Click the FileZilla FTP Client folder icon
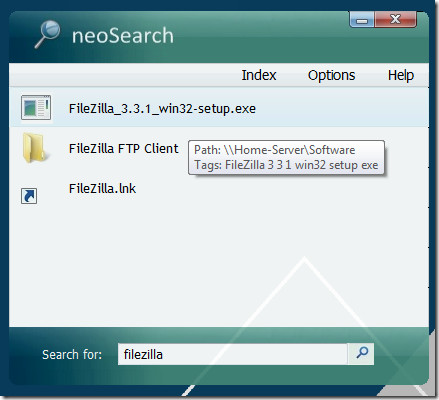 (x=35, y=148)
